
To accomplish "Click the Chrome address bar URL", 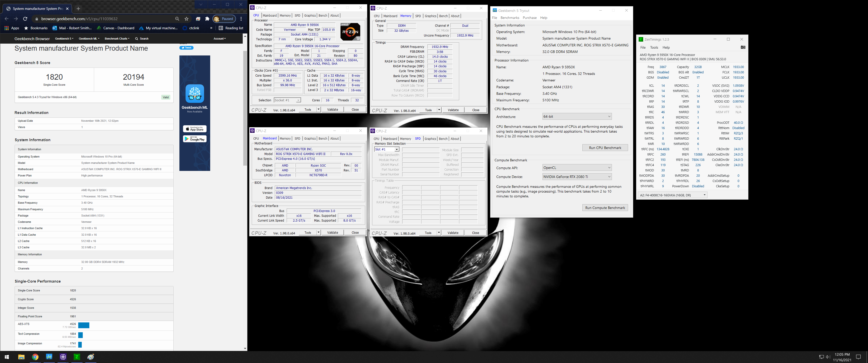I will coord(79,19).
